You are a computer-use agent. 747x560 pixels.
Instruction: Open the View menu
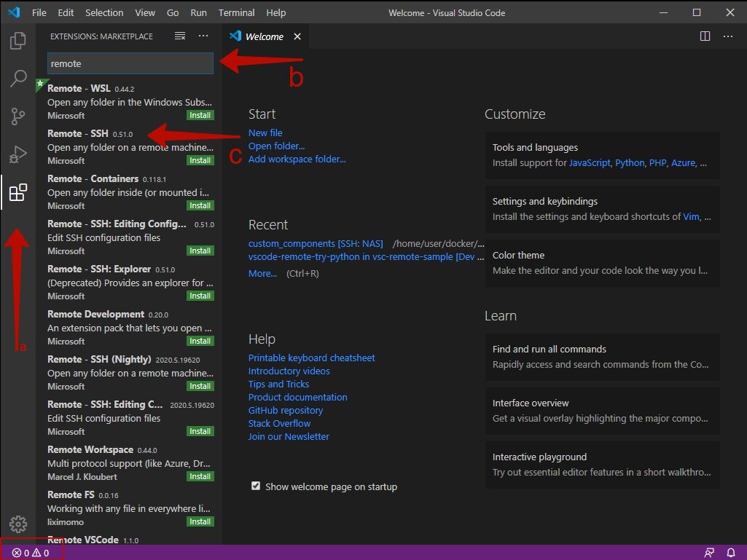(x=145, y=13)
